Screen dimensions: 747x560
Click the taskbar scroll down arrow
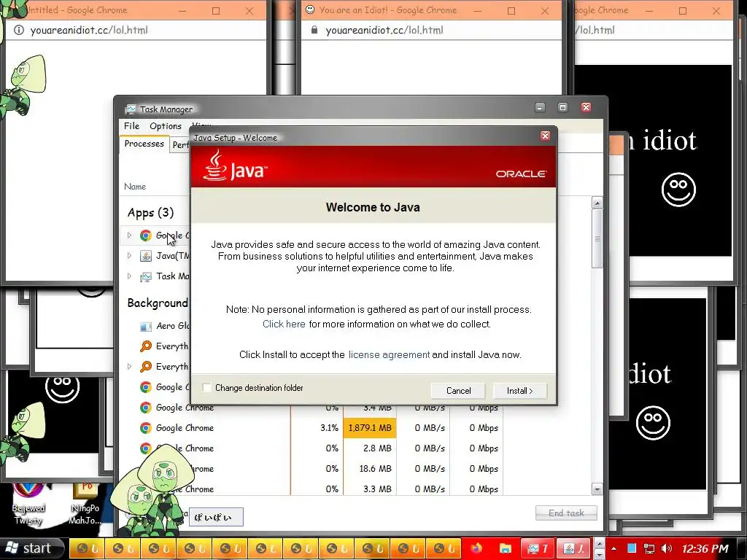tap(599, 555)
